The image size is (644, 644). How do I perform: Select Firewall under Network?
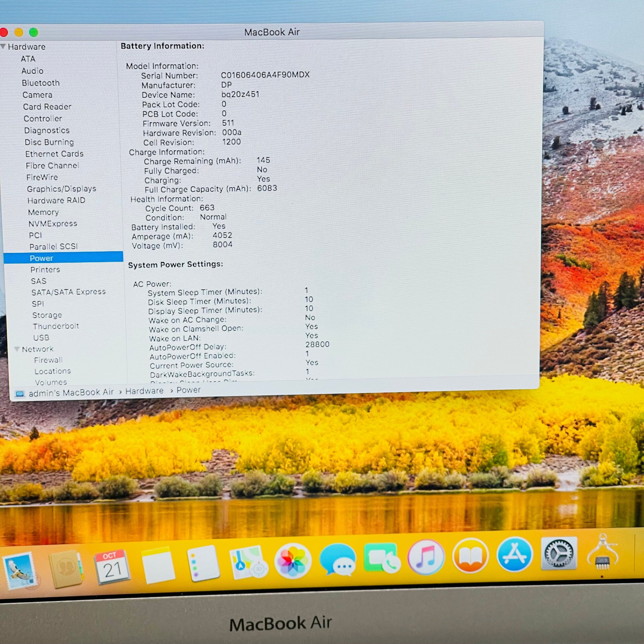(x=48, y=360)
